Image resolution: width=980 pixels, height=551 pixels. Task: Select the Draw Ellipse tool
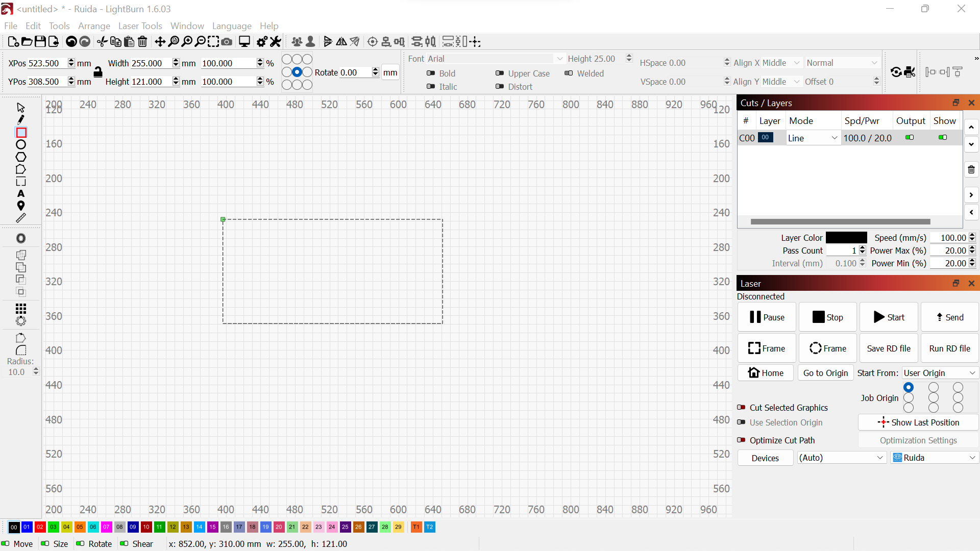(x=21, y=145)
